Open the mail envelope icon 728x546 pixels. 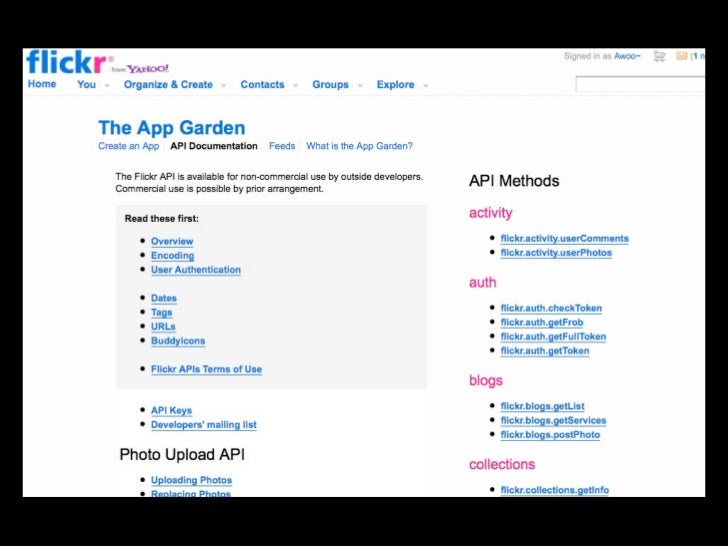[x=682, y=56]
